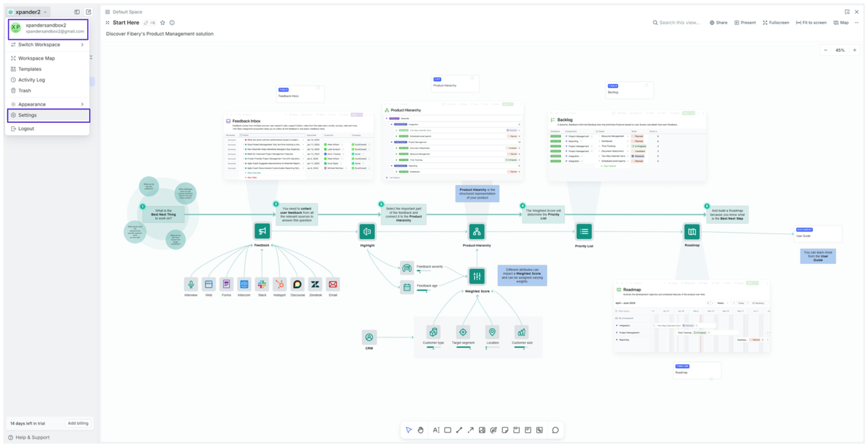Viewport: 868px width, 447px height.
Task: Pick the rectangle shape tool
Action: click(448, 430)
